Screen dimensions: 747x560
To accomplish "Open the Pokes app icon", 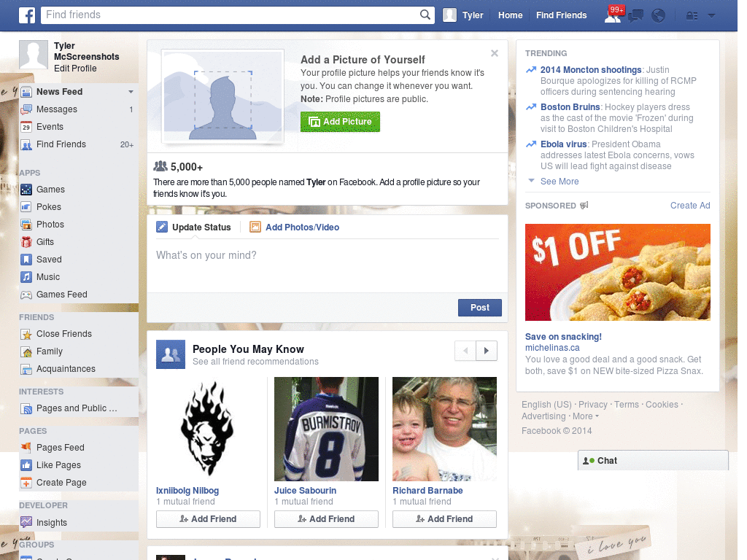I will pyautogui.click(x=27, y=207).
